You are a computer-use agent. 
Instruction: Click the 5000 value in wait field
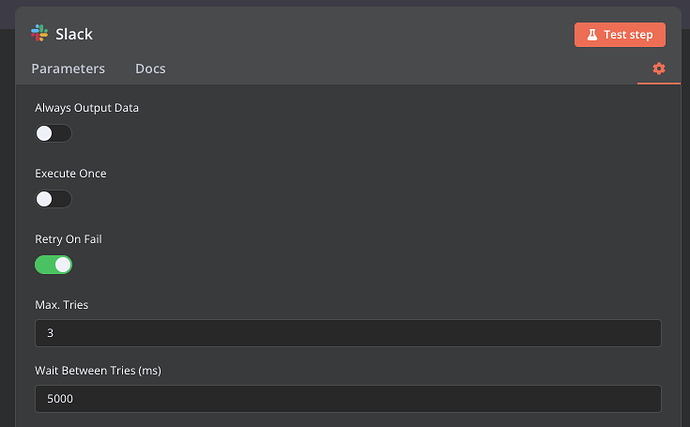(60, 399)
